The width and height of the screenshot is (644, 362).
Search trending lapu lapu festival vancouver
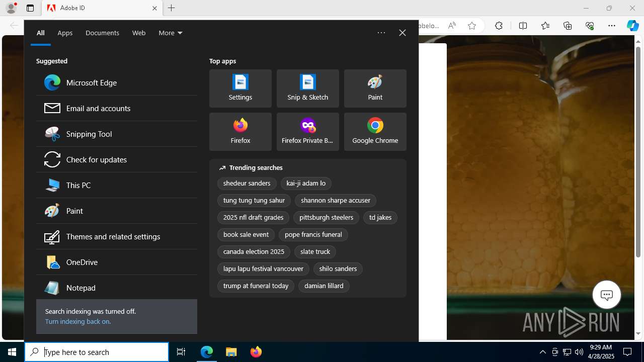click(263, 269)
